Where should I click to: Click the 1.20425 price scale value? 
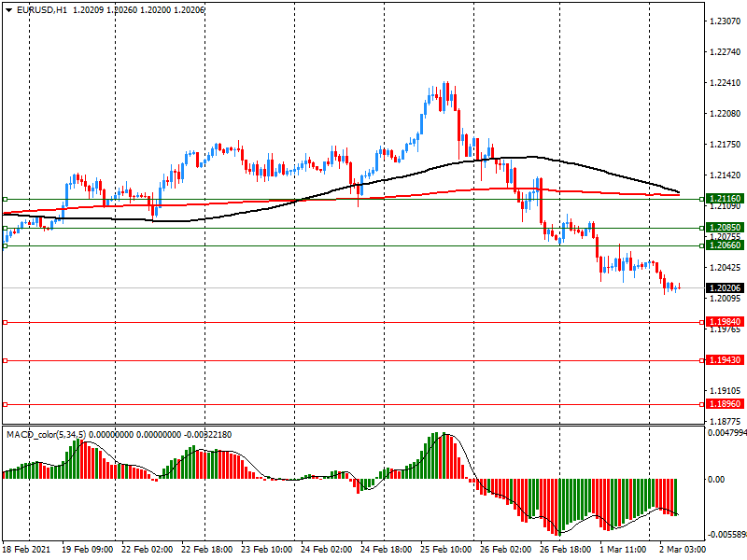pyautogui.click(x=726, y=268)
